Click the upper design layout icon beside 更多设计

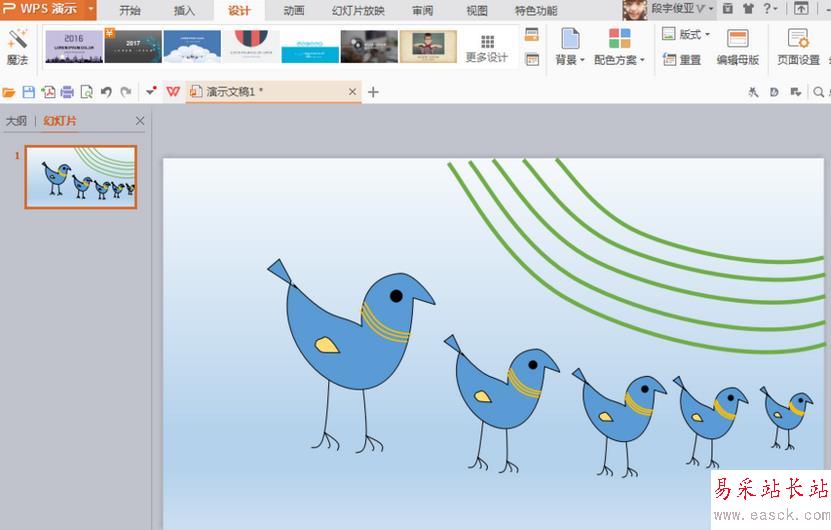[x=532, y=35]
